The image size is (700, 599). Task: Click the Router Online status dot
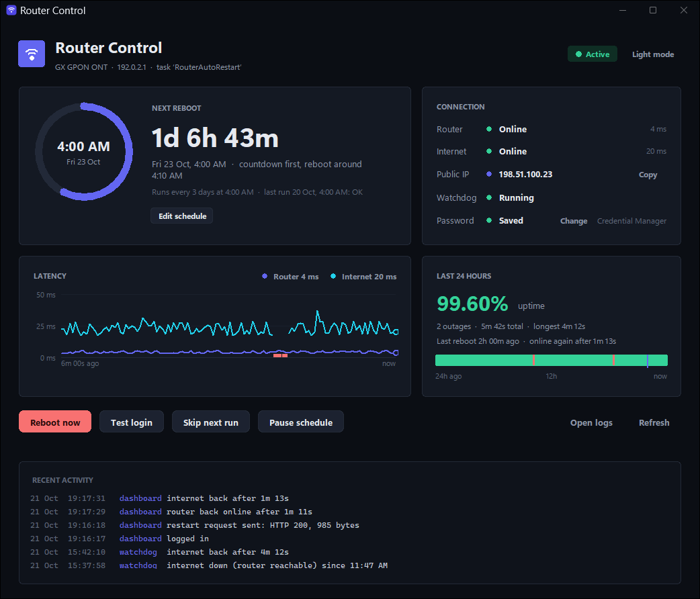[x=489, y=129]
